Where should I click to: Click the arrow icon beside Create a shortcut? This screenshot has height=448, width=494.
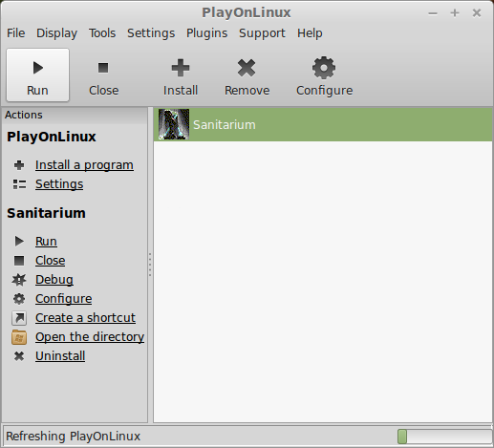click(x=19, y=318)
